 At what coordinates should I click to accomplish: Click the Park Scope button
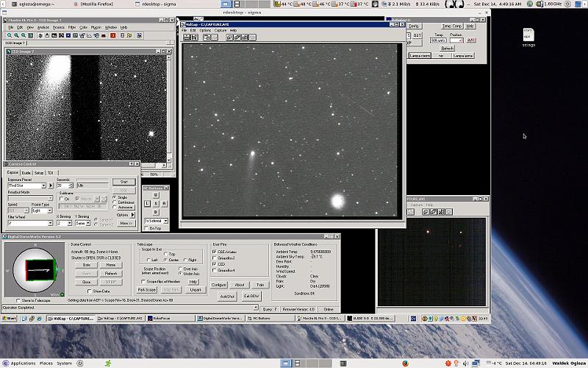tap(146, 290)
